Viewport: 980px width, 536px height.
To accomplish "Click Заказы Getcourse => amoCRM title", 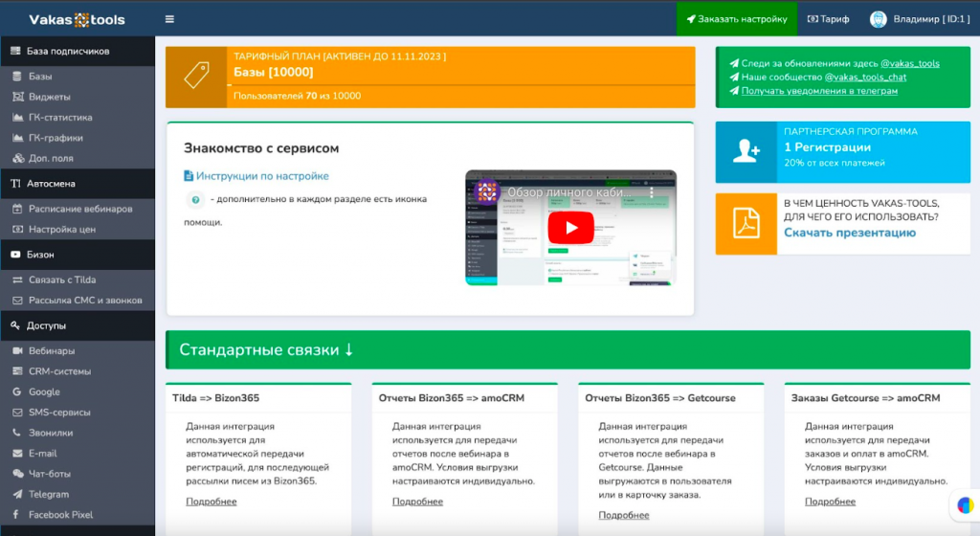I will click(865, 398).
